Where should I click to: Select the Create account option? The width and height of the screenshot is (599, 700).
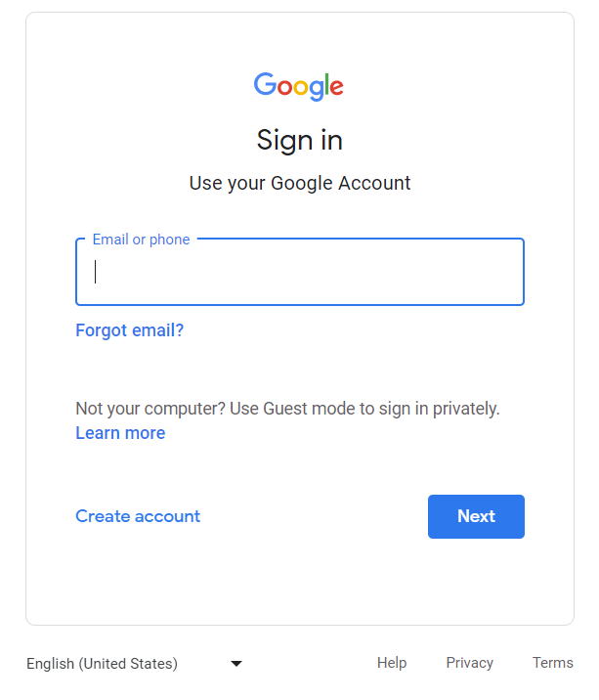[x=138, y=516]
